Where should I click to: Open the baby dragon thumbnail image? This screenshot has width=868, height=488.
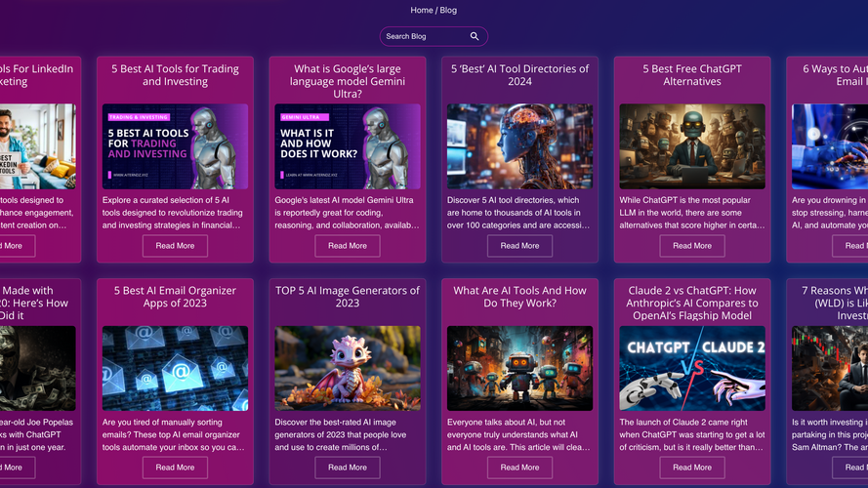click(x=348, y=369)
